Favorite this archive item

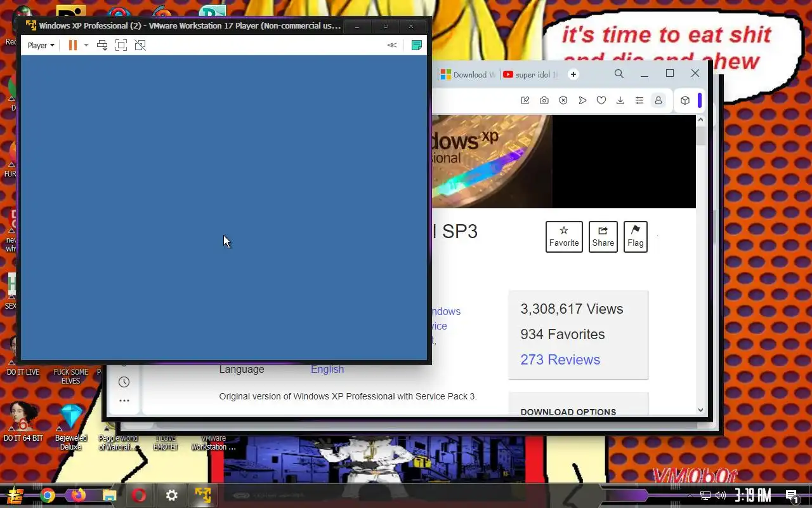click(564, 236)
